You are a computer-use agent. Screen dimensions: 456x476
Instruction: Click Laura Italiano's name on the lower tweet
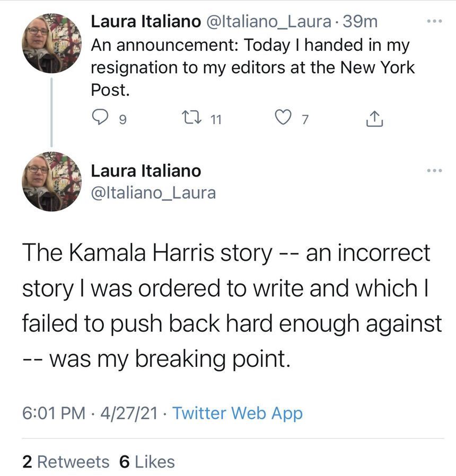[x=146, y=171]
